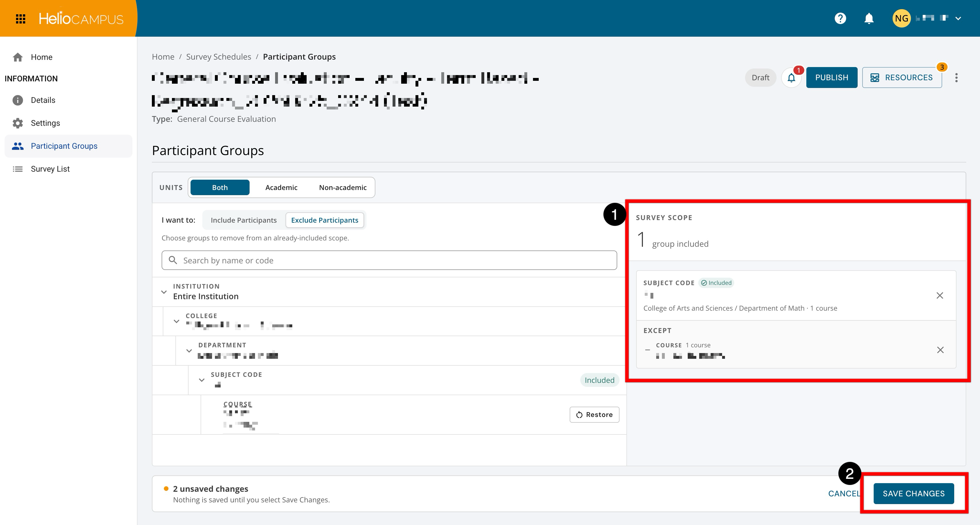Open the help question mark icon
Screen dimensions: 980x525
[840, 18]
